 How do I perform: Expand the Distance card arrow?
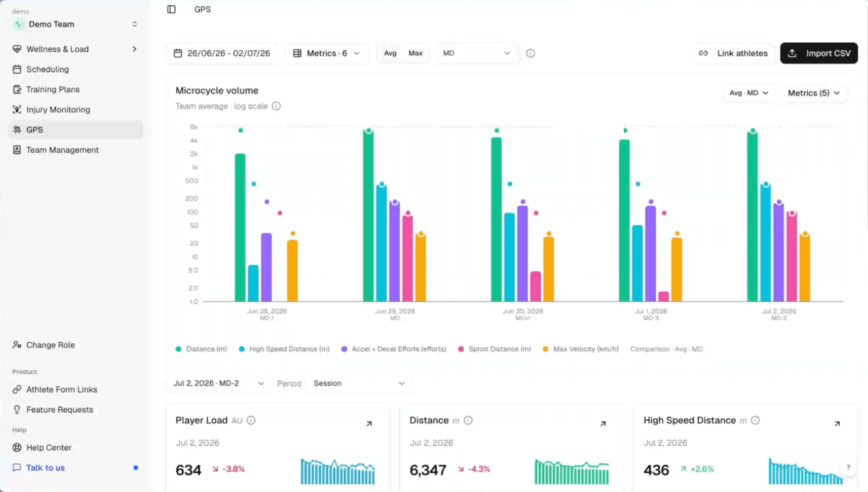603,424
